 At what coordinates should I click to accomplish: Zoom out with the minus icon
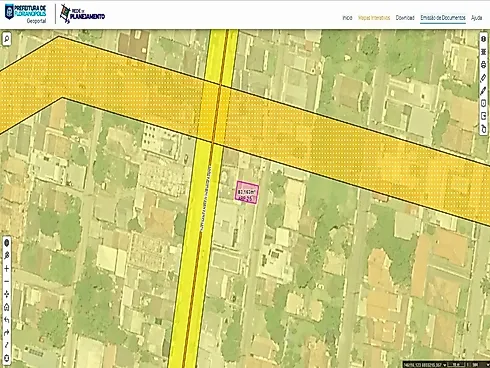(x=7, y=281)
